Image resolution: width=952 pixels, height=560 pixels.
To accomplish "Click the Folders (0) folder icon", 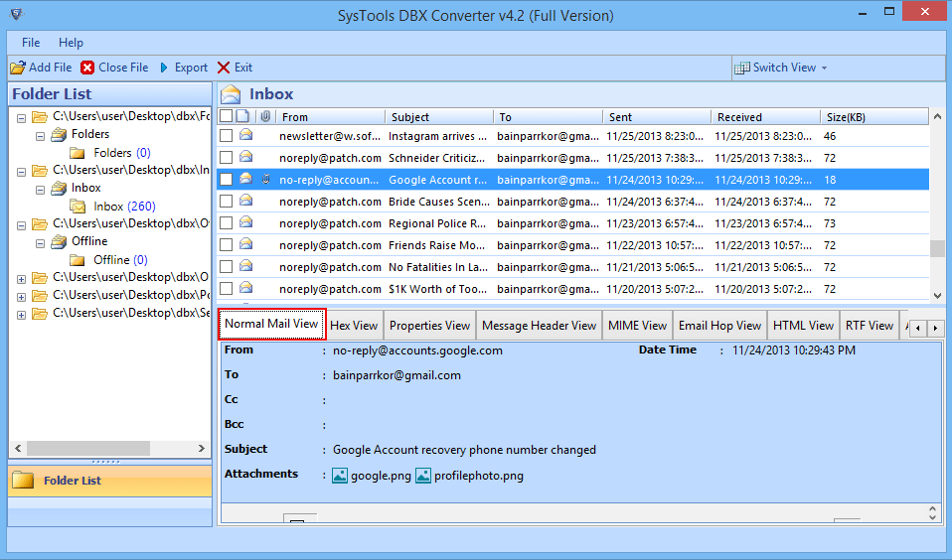I will (78, 153).
